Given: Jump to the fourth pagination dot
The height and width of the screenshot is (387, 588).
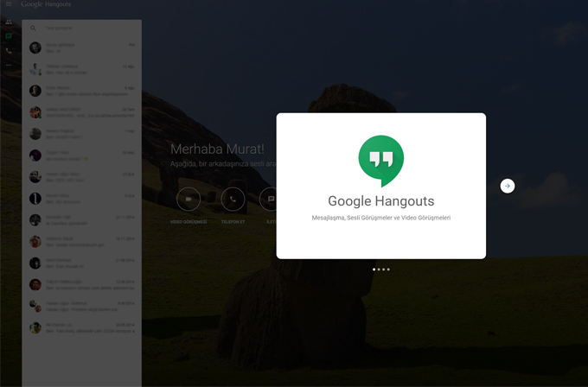Looking at the screenshot, I should (388, 270).
